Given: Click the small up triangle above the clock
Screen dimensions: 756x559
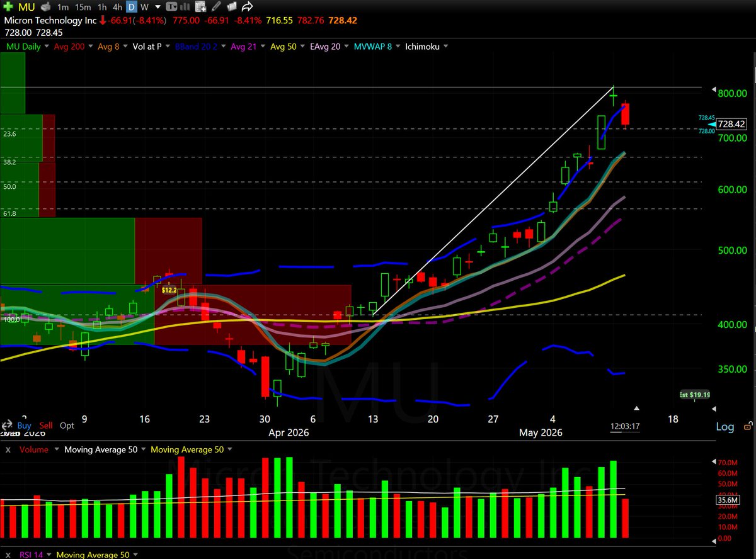Looking at the screenshot, I should (x=636, y=409).
